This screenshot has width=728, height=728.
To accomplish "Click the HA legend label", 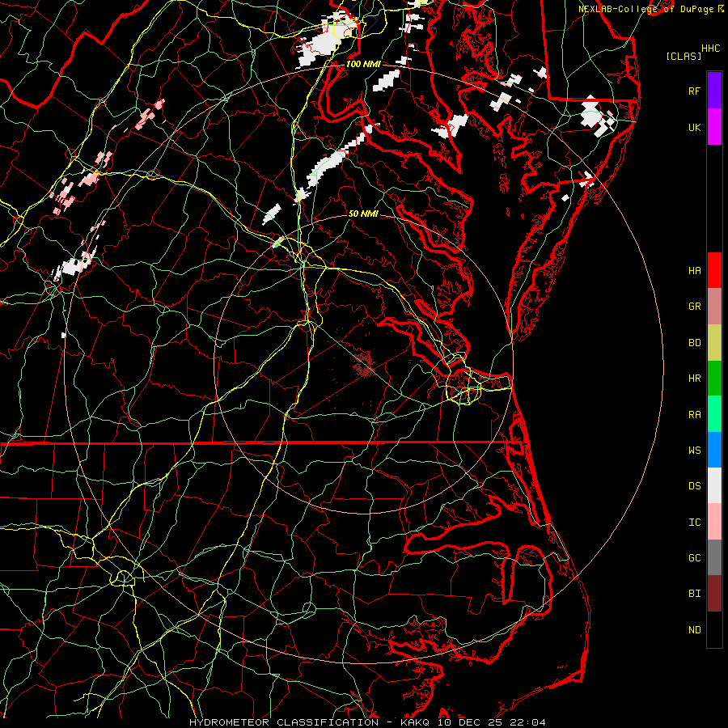I will point(695,270).
